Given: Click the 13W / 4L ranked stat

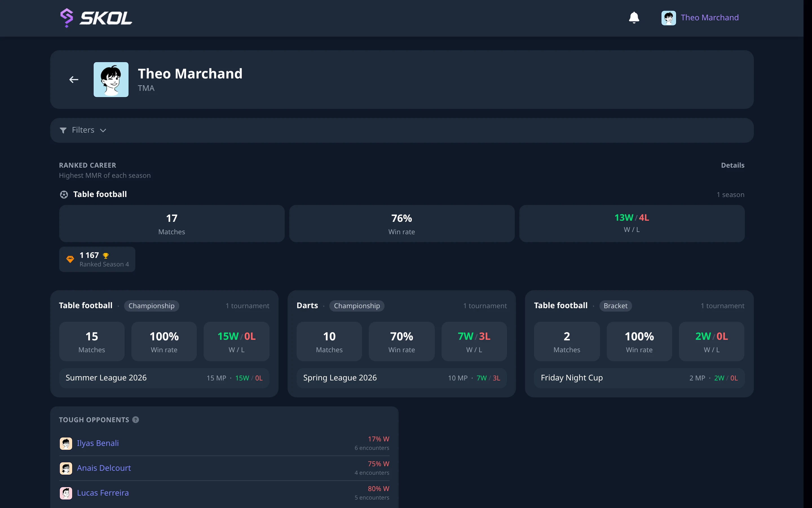Looking at the screenshot, I should point(632,224).
